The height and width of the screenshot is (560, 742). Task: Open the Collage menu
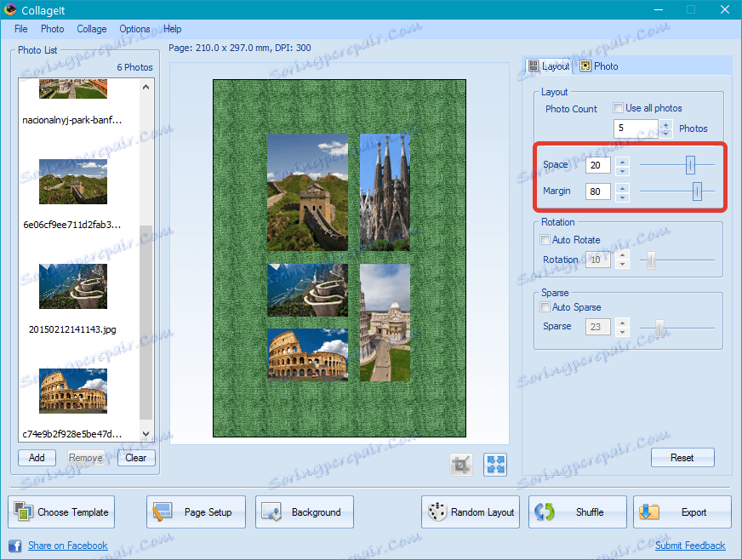coord(92,29)
